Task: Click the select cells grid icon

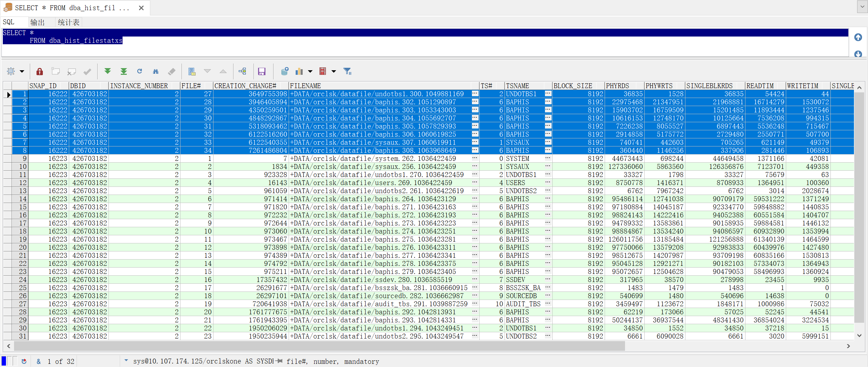Action: click(x=11, y=71)
